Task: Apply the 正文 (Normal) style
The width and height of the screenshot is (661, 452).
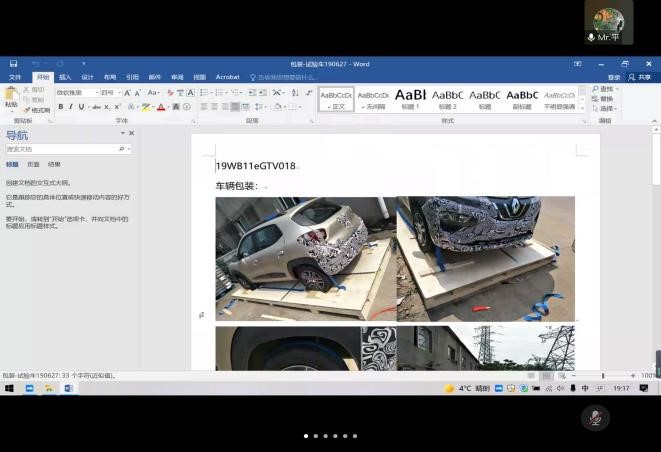Action: pyautogui.click(x=336, y=100)
